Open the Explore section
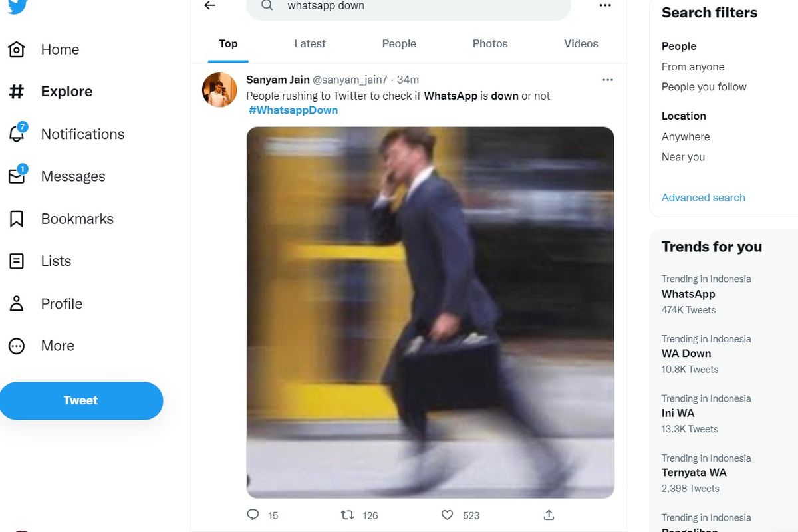 pos(66,91)
